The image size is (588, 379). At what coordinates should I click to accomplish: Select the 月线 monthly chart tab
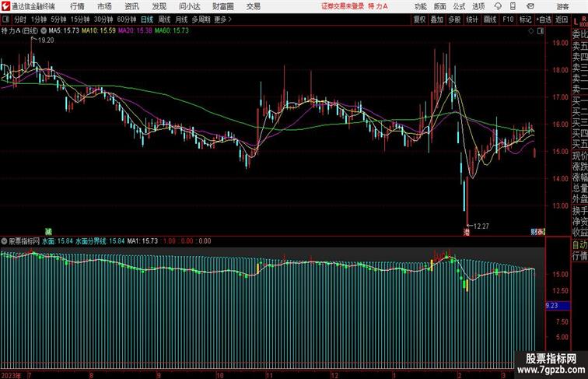tap(181, 19)
